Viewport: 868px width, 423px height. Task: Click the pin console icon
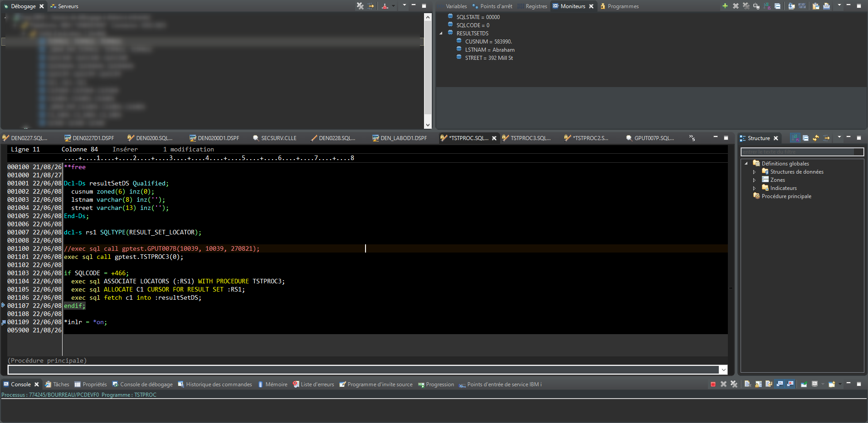pos(804,384)
